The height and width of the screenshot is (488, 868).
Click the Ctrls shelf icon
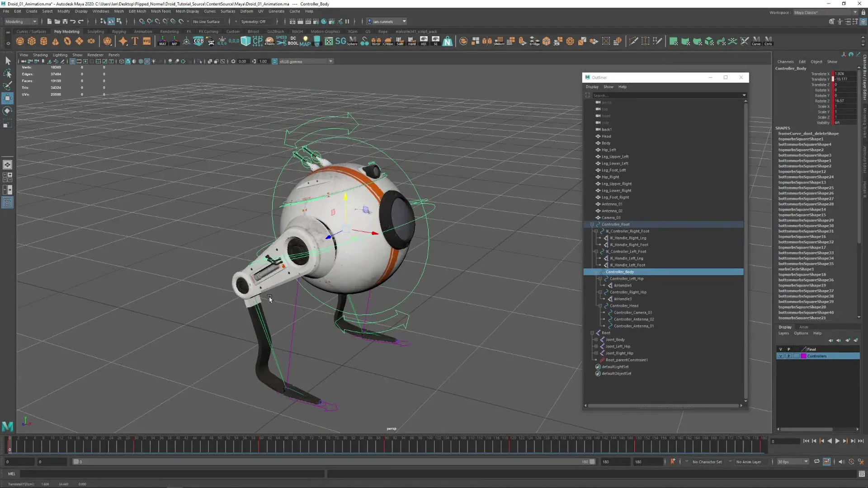768,41
